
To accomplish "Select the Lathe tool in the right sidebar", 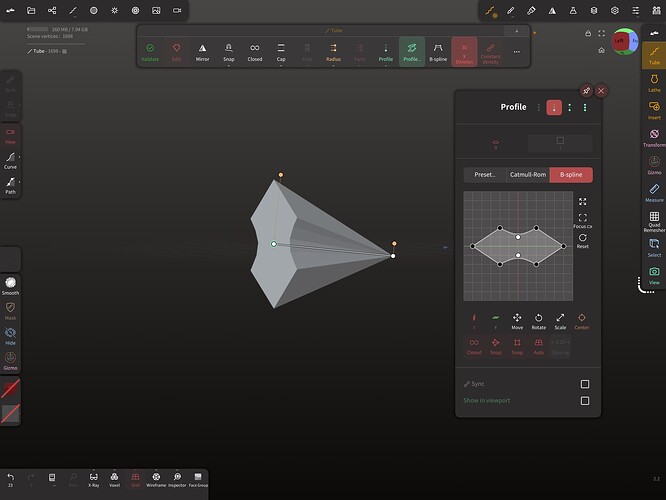I will [x=654, y=83].
